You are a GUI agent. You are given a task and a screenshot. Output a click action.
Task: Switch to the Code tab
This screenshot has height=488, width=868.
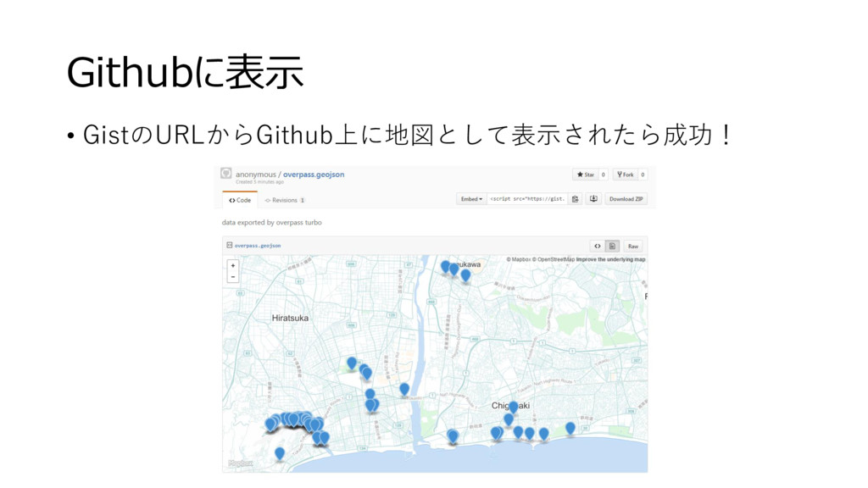click(240, 200)
